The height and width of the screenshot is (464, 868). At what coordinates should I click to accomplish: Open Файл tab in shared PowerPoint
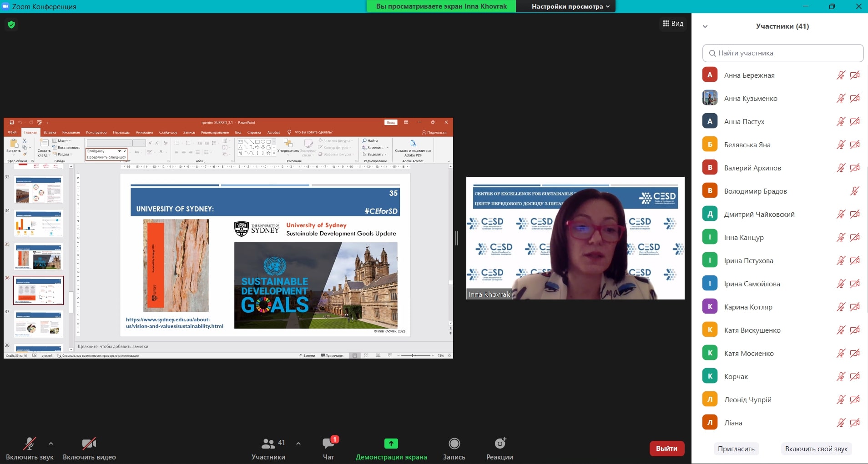coord(12,132)
